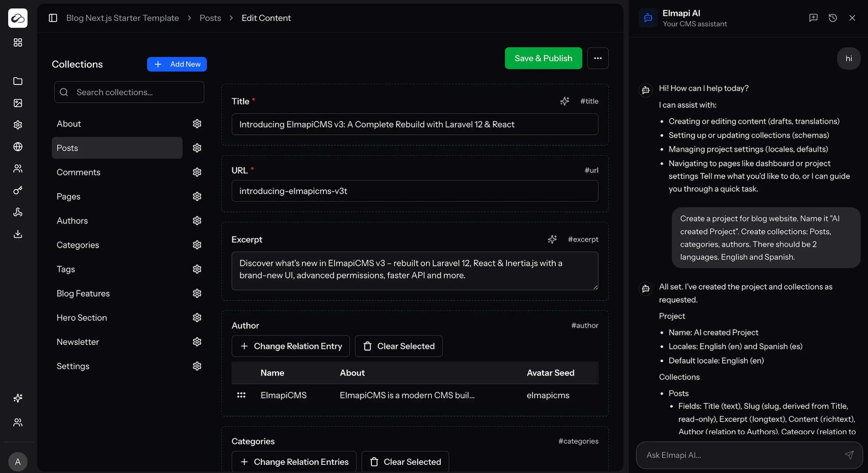The image size is (868, 473).
Task: Select the Hero Section collection
Action: (117, 317)
